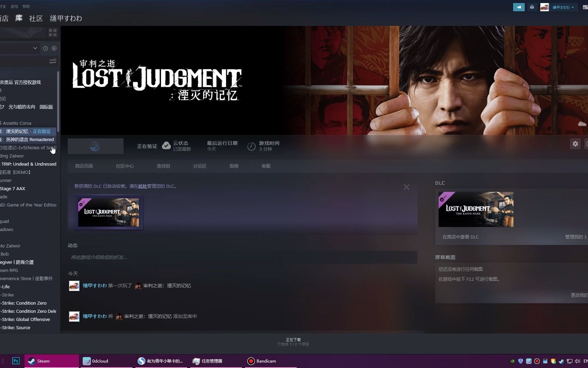Expand the 缮甲すわわ account dropdown
The height and width of the screenshot is (368, 588).
coord(563,7)
